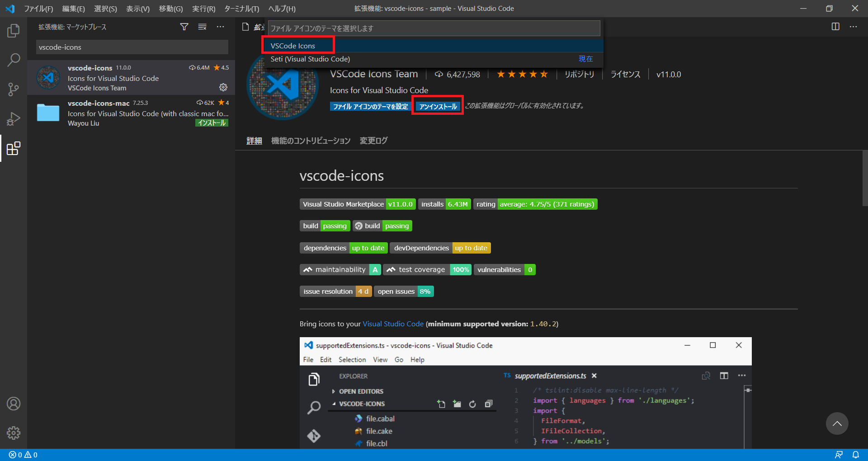Open the Explorer view in activity bar
Image resolution: width=868 pixels, height=461 pixels.
(x=14, y=31)
